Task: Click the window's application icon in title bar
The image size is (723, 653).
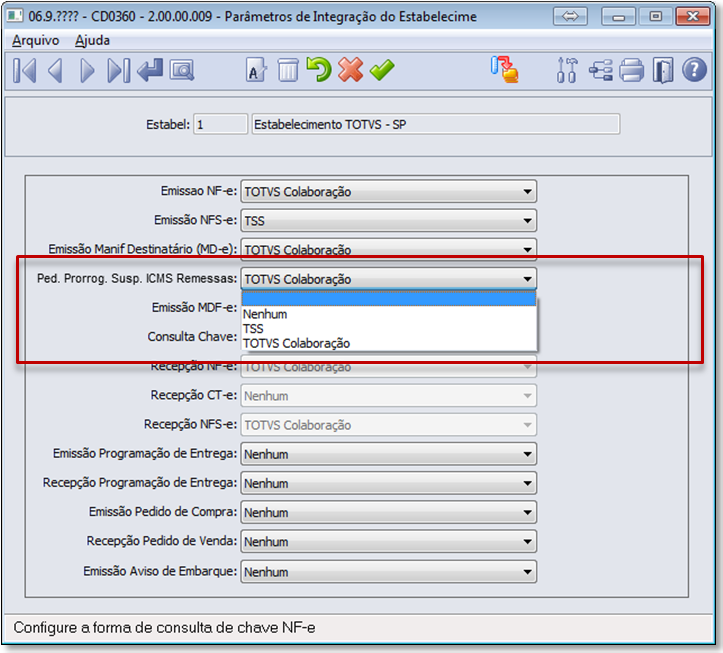Action: point(15,16)
